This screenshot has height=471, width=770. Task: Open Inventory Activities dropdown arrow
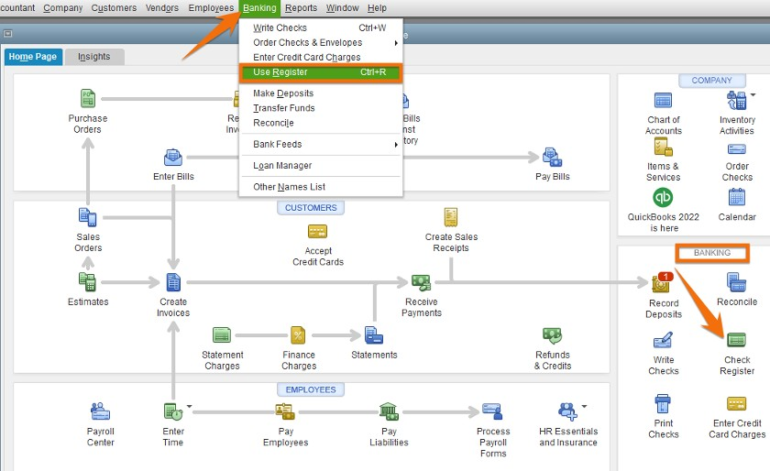coord(753,94)
